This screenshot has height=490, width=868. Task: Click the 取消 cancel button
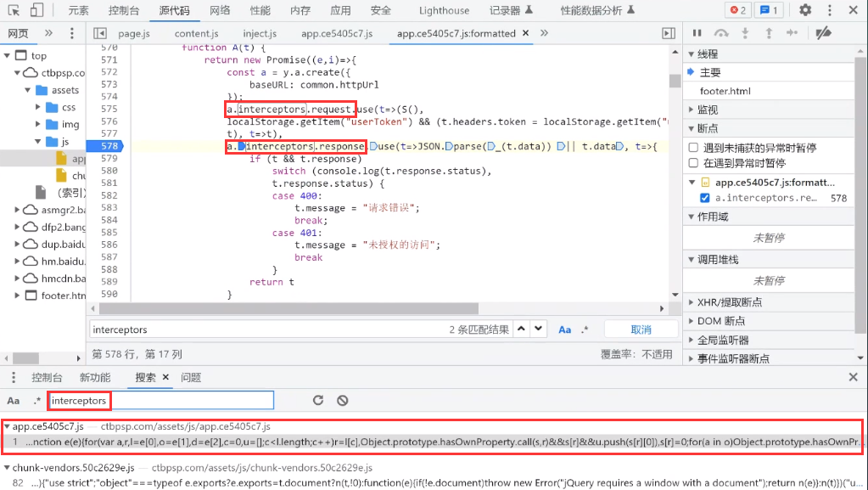(x=641, y=329)
